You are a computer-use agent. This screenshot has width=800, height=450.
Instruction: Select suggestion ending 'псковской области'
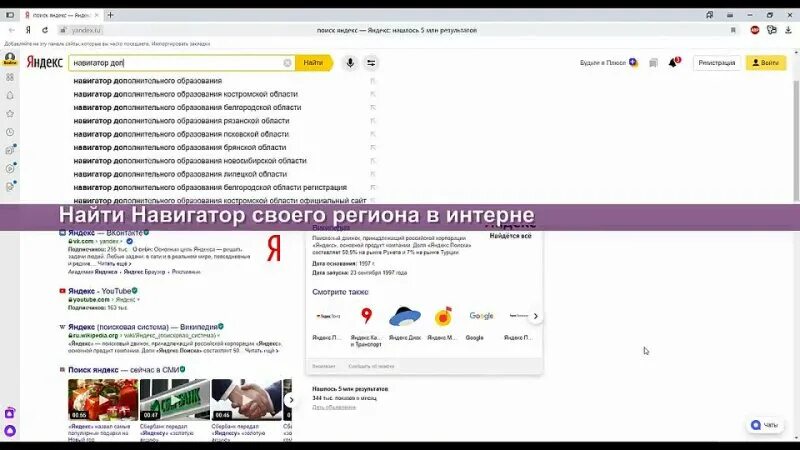coord(181,134)
